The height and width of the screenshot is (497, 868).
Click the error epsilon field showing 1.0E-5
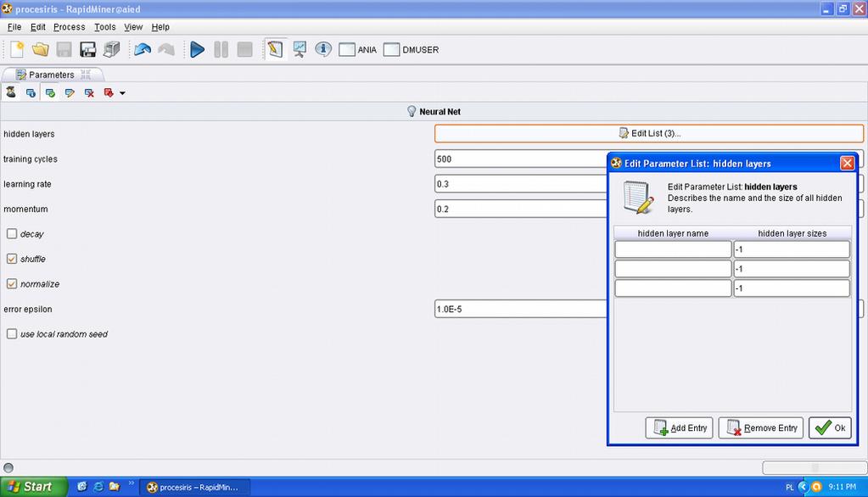point(520,309)
